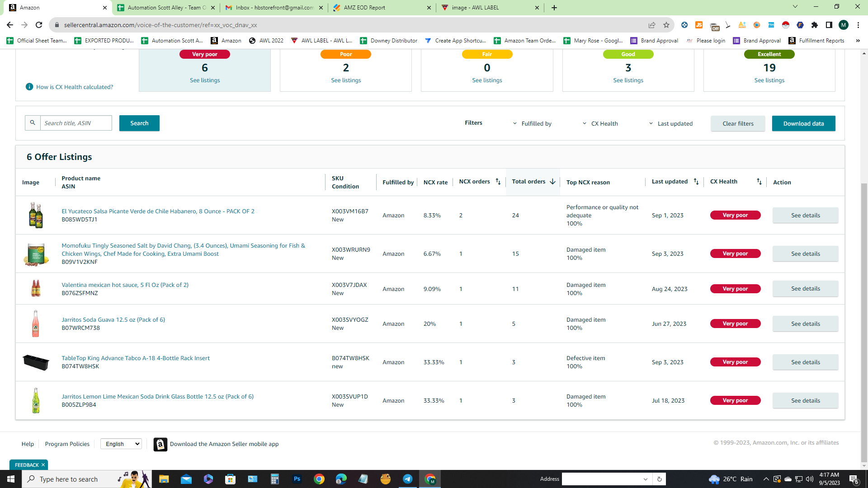Open Calculator from the taskbar
Screen dimensions: 868x488
point(275,479)
